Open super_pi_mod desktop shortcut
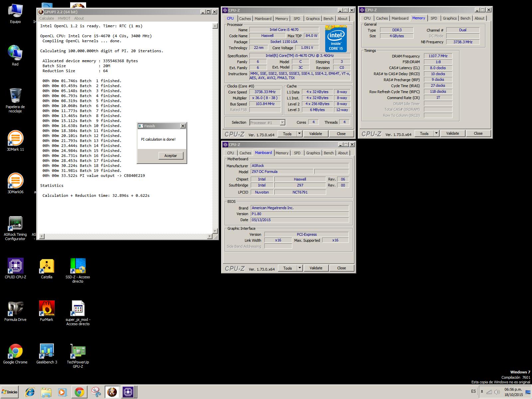The width and height of the screenshot is (532, 399). tap(78, 313)
